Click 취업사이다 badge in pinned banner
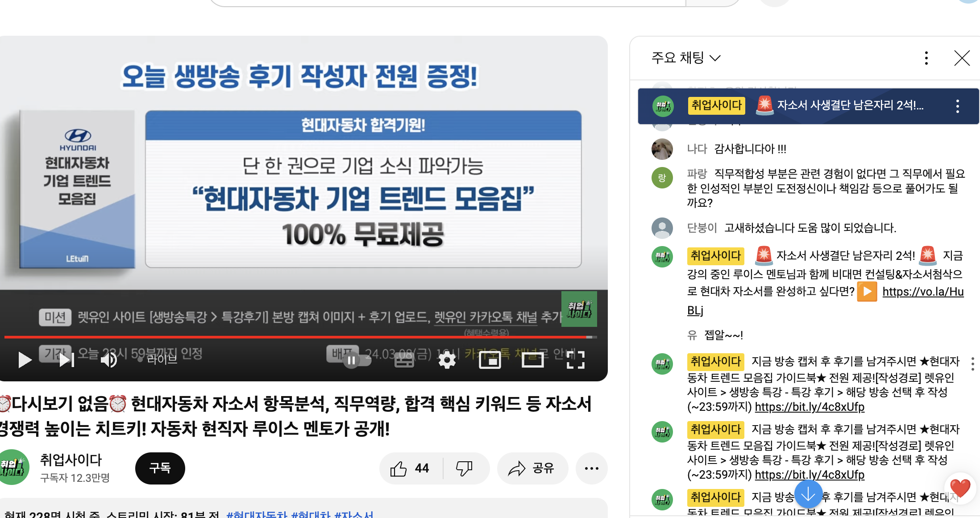The height and width of the screenshot is (518, 980). click(x=716, y=105)
